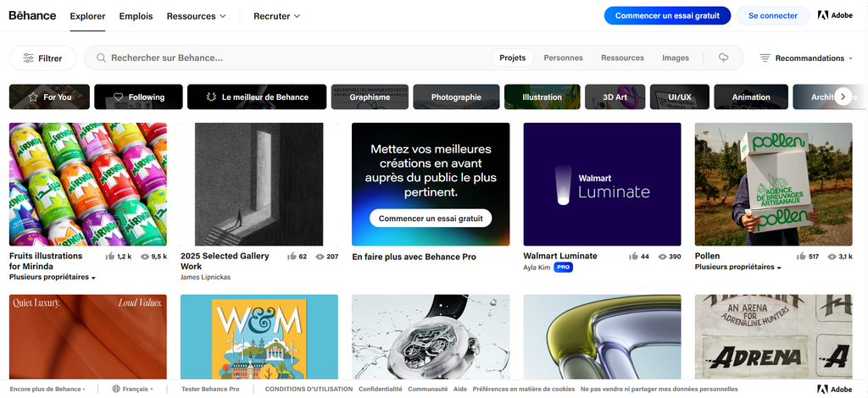Click the thumbs-up icon on Walmart Luminate

(634, 257)
